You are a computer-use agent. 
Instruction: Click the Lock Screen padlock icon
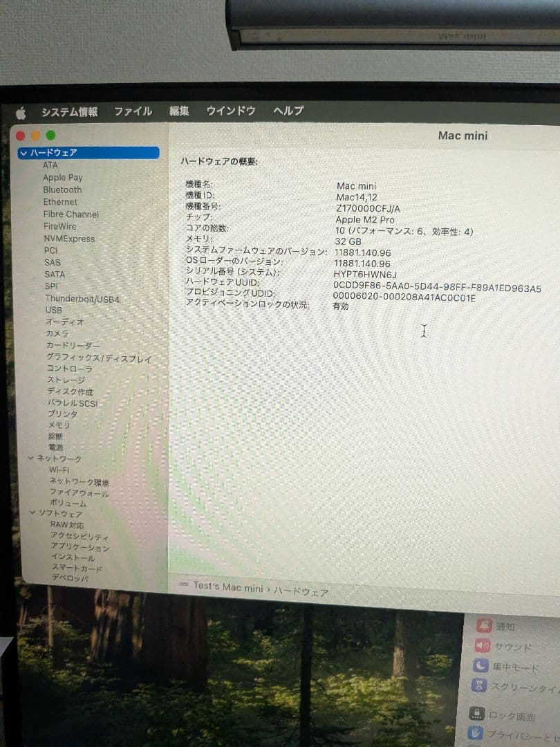(x=478, y=714)
